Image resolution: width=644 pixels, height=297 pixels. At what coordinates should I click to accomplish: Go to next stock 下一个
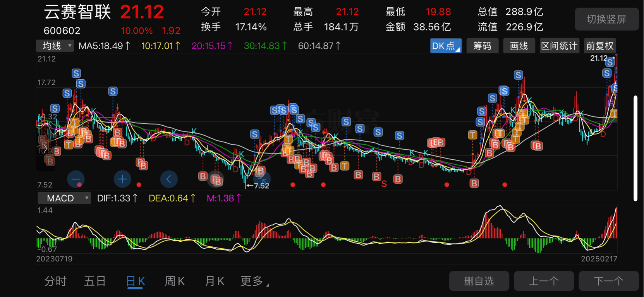click(x=609, y=281)
